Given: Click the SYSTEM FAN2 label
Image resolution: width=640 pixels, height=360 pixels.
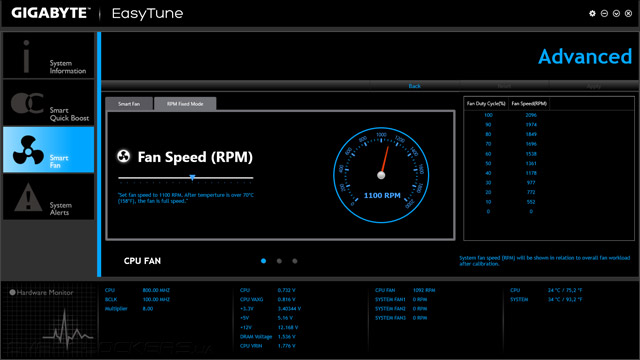Looking at the screenshot, I should point(390,309).
